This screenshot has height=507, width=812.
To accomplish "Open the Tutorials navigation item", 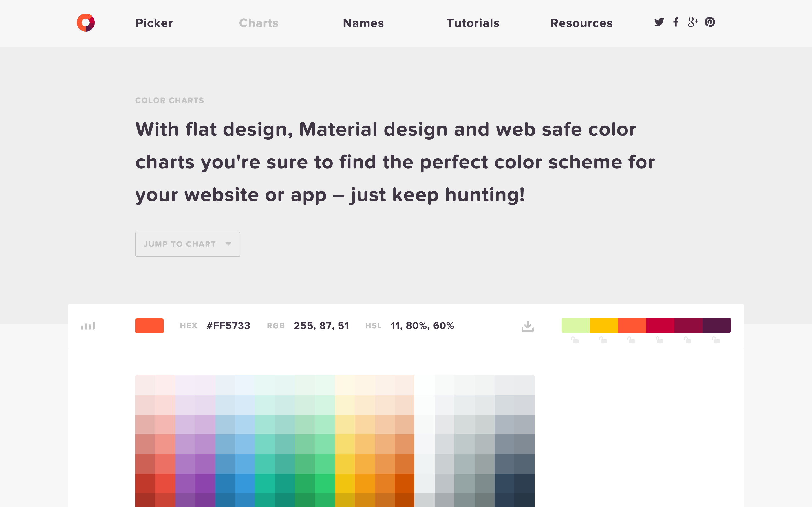I will coord(473,23).
